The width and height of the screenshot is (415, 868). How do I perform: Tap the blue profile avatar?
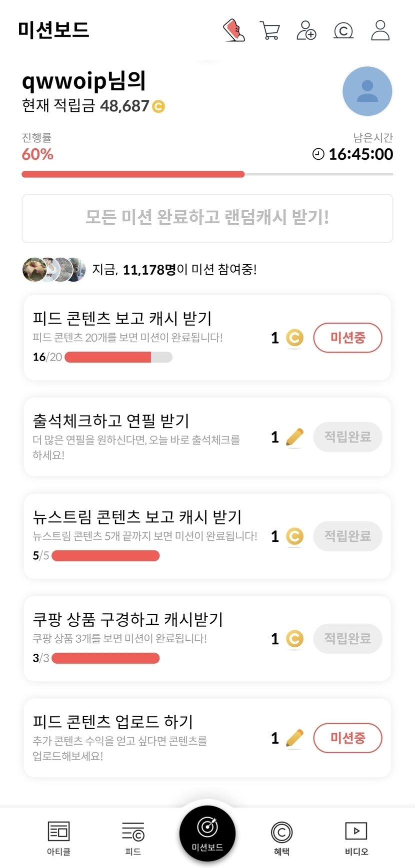(367, 91)
